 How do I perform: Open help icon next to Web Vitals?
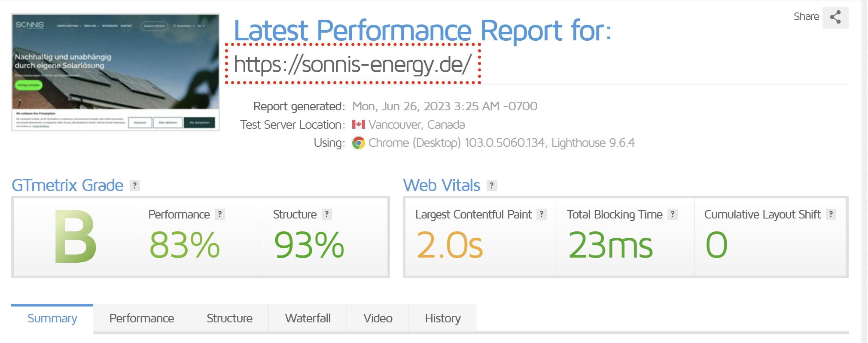(492, 185)
